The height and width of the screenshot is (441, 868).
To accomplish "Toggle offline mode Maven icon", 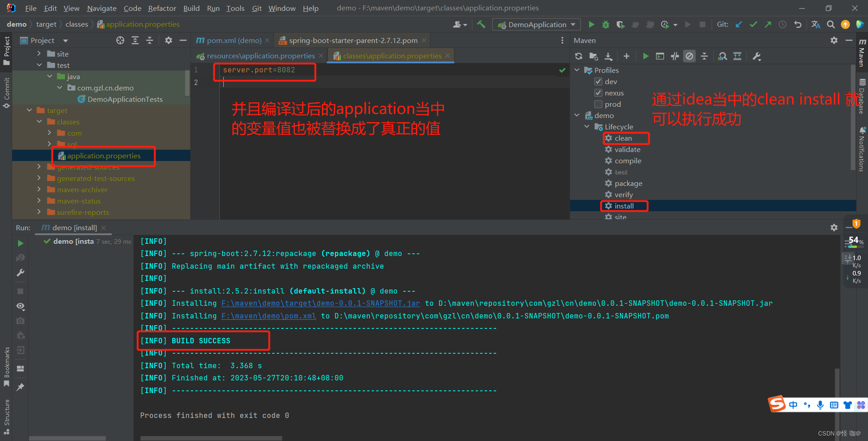I will tap(675, 56).
